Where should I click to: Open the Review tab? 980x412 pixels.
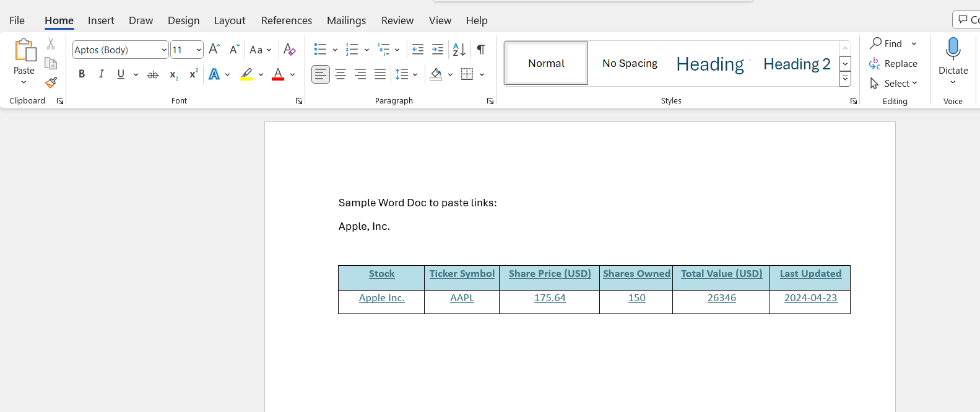[397, 20]
